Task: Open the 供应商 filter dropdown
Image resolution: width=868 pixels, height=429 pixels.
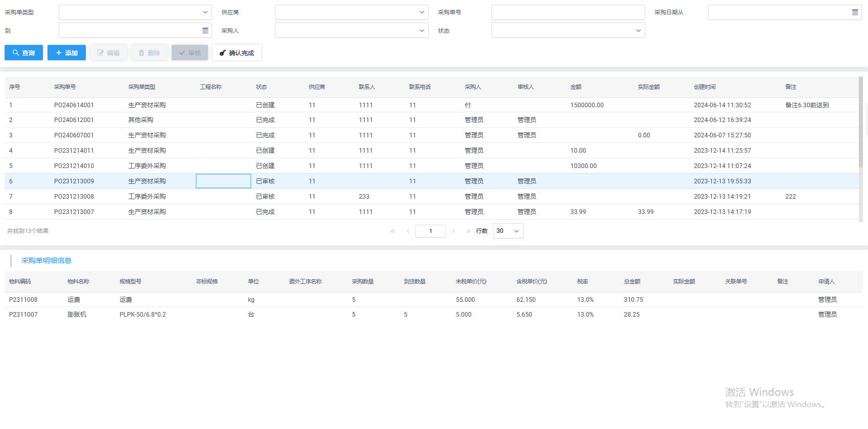Action: pyautogui.click(x=351, y=12)
